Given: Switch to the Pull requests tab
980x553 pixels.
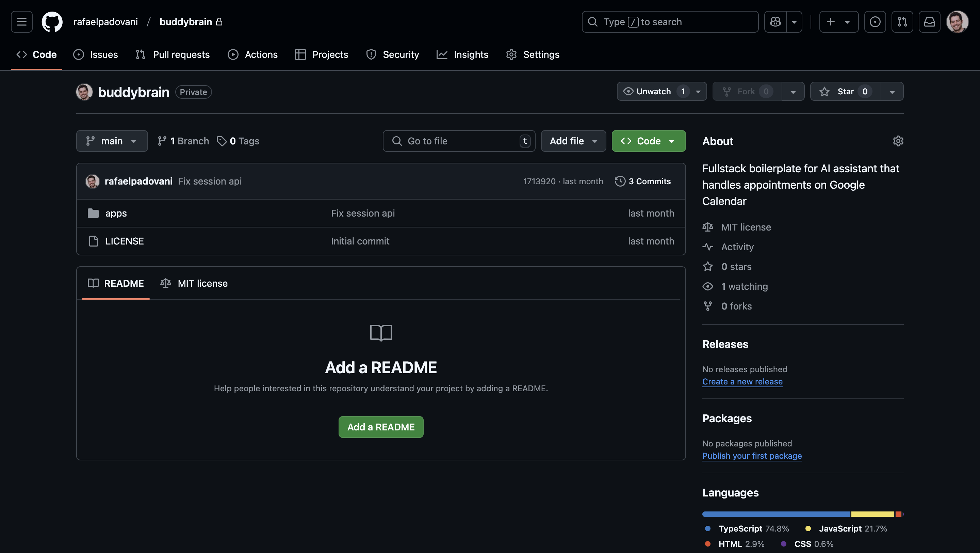Looking at the screenshot, I should click(x=173, y=54).
